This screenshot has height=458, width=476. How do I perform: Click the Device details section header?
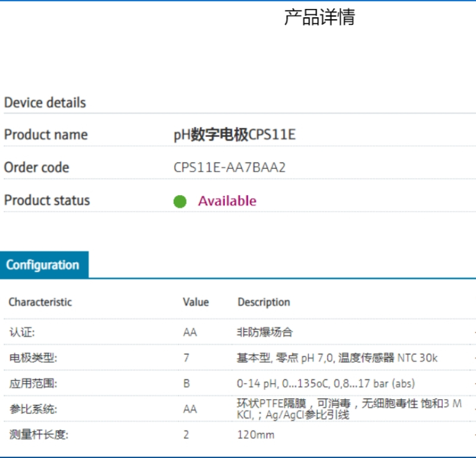45,103
